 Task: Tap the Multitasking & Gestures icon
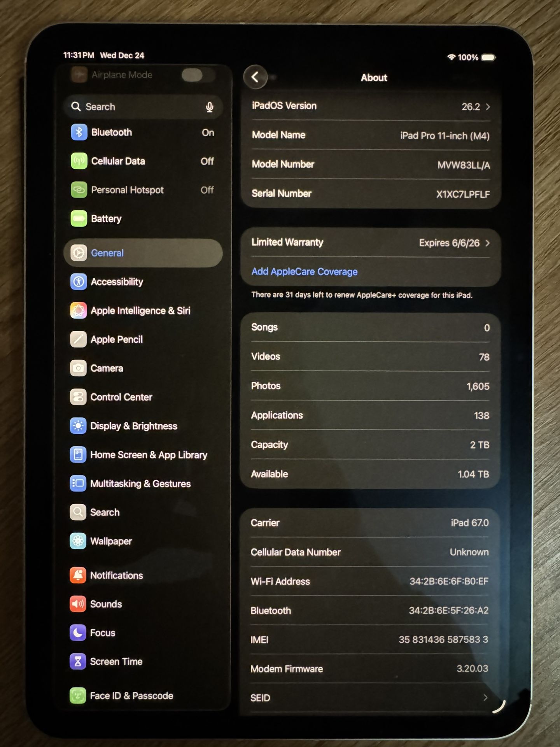click(x=78, y=483)
